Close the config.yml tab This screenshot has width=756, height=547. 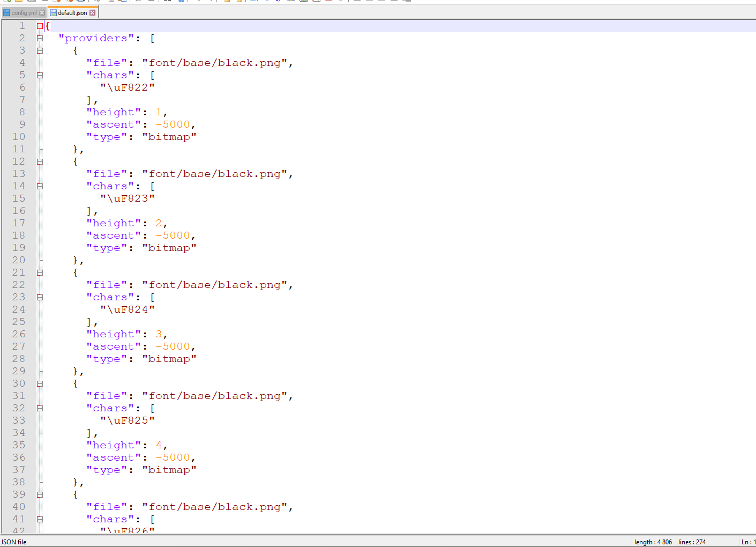tap(42, 12)
